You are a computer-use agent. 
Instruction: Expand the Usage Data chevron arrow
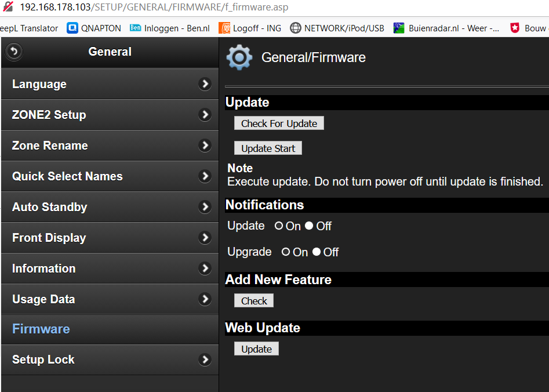tap(205, 299)
